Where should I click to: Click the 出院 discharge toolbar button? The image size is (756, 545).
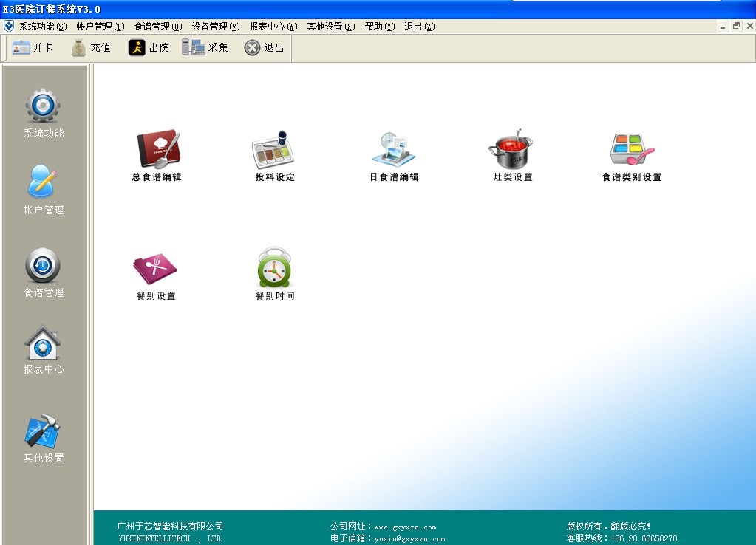click(149, 48)
